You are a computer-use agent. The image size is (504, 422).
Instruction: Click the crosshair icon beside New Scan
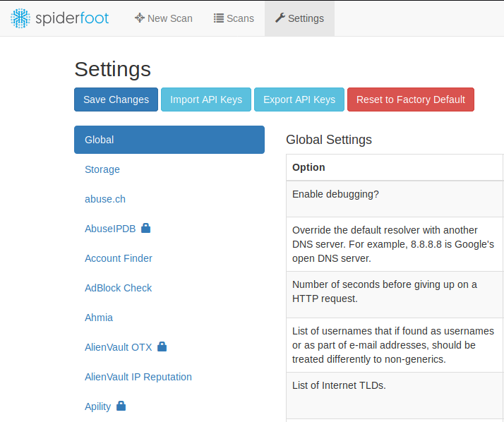coord(140,18)
